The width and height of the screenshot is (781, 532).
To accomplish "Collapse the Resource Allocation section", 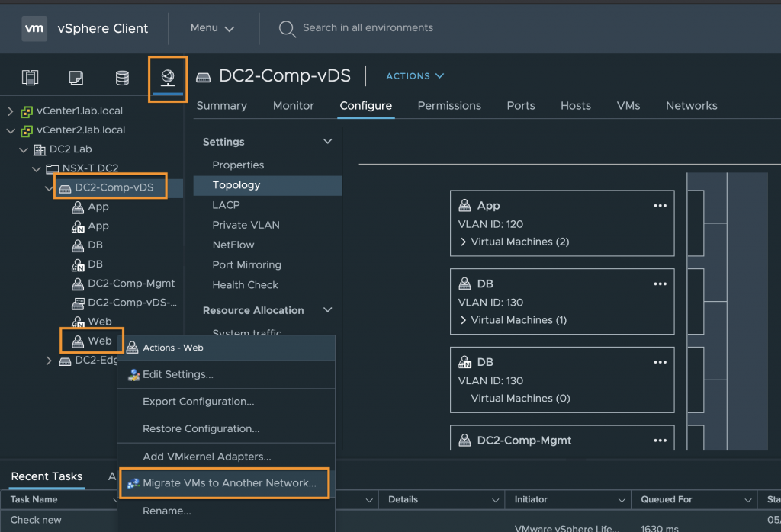I will [327, 310].
